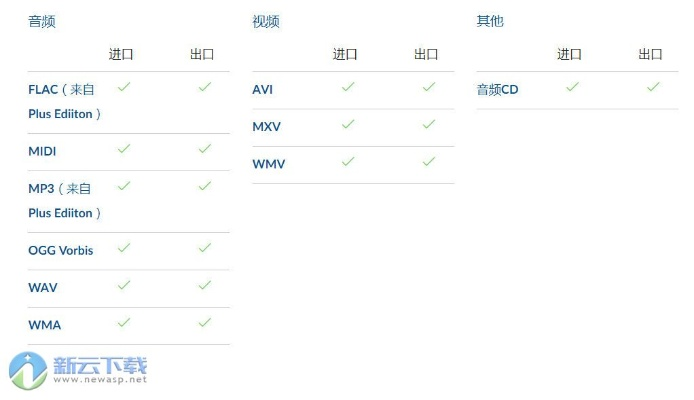This screenshot has width=694, height=400.
Task: Click the WAV export checkmark
Action: (205, 285)
